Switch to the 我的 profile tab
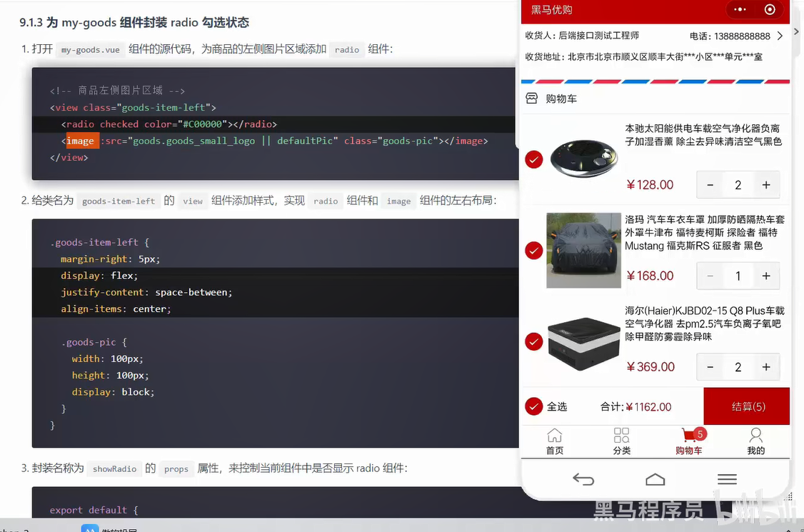 coord(755,441)
